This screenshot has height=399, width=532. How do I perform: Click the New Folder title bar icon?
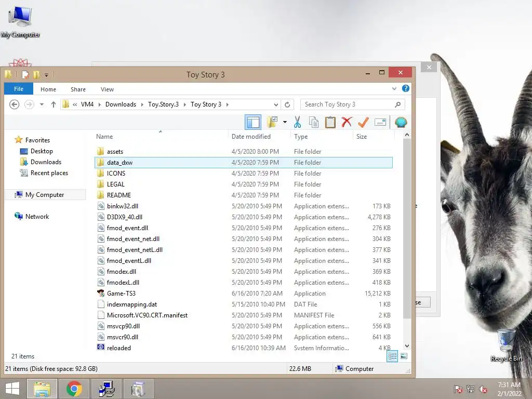coord(36,75)
